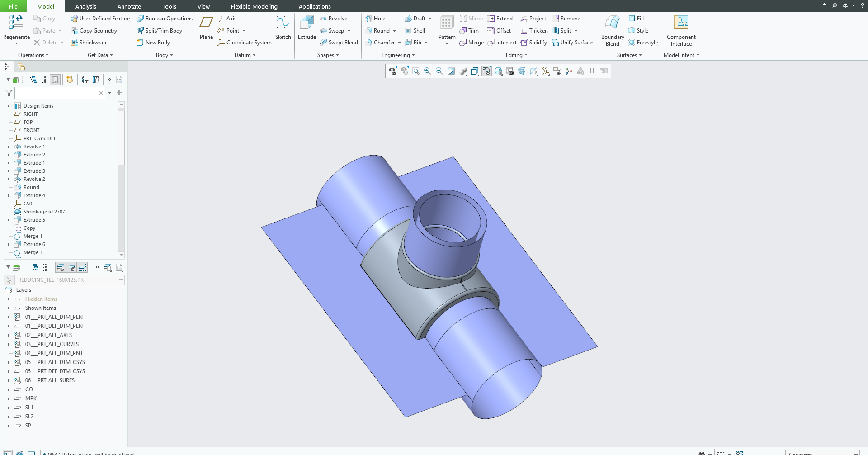This screenshot has width=868, height=455.
Task: Toggle layer visibility display button in layer toolbar
Action: (61, 268)
